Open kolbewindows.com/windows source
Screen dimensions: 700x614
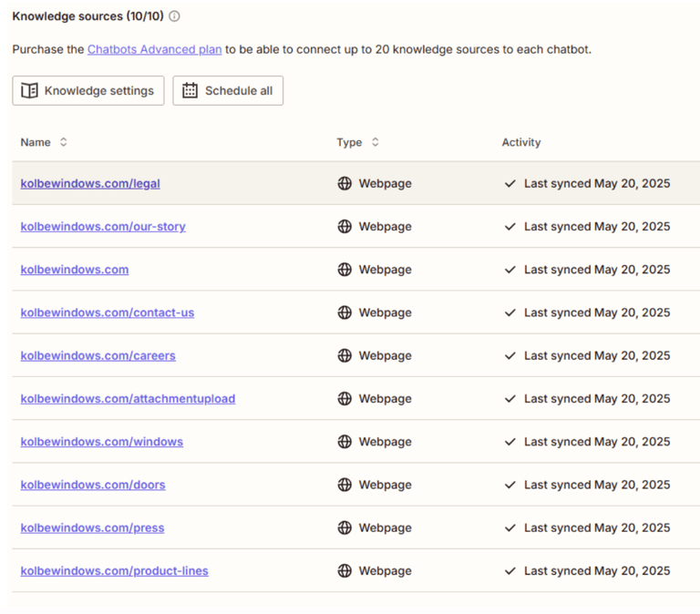pos(102,442)
